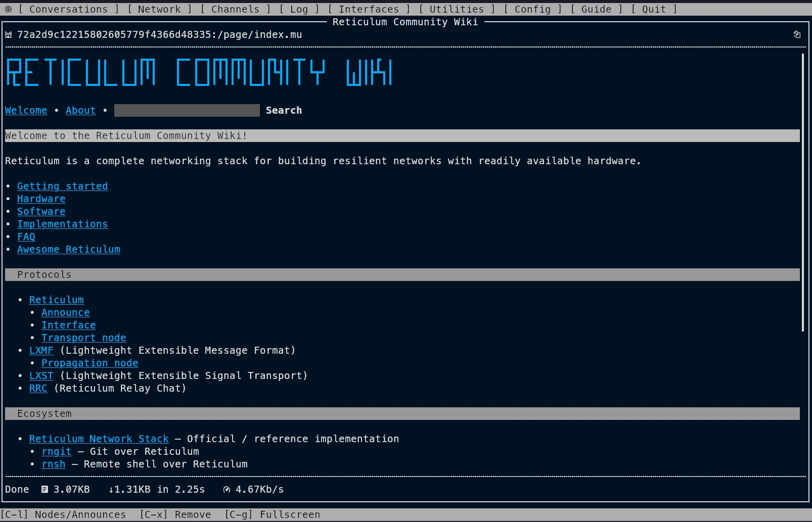
Task: Click the copy icon at address bar right
Action: coord(797,34)
